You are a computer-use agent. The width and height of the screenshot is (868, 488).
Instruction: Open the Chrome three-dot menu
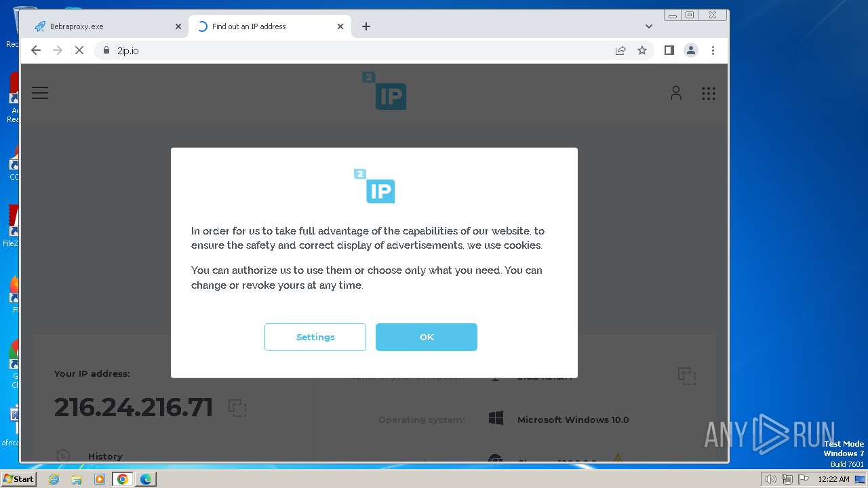pos(713,50)
